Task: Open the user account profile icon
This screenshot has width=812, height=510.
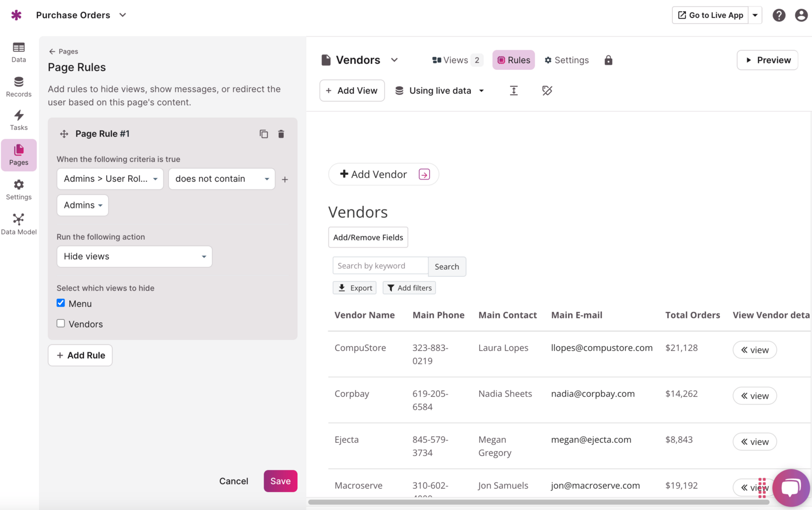Action: coord(801,15)
